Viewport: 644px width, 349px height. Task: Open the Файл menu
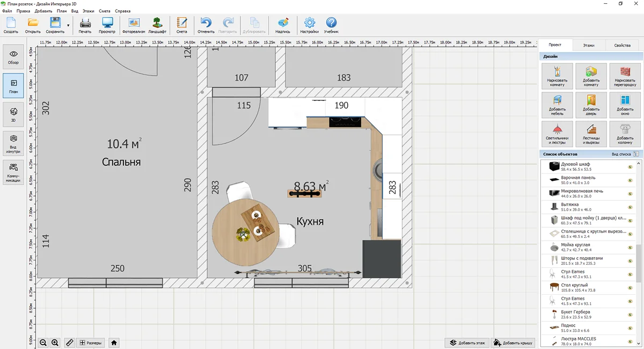[x=7, y=11]
